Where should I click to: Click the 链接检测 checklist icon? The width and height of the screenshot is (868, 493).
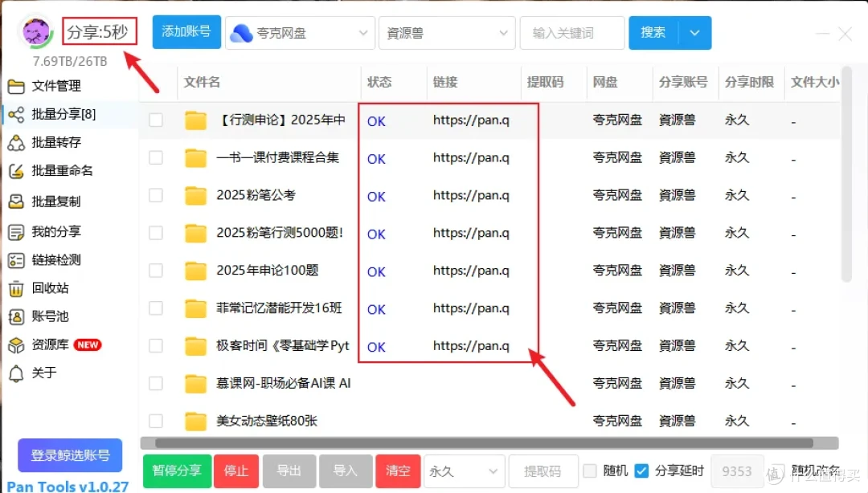coord(17,260)
